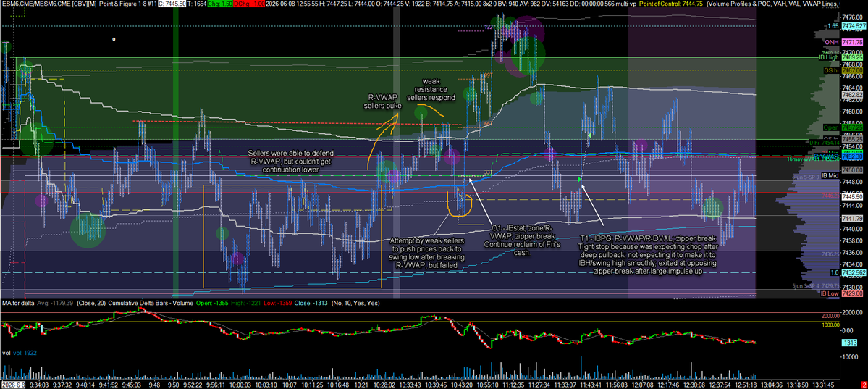Click the 16may wVAH level label
Viewport: 868px width, 389px height.
[x=813, y=159]
